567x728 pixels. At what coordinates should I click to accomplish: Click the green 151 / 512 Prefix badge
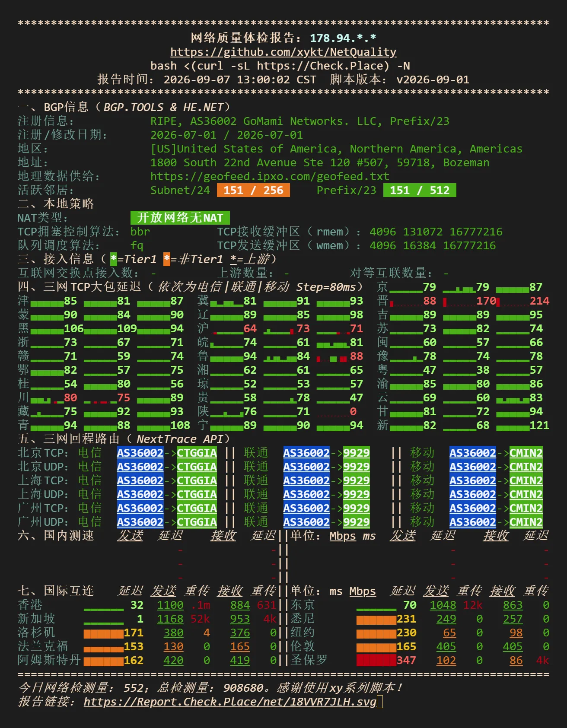point(420,190)
